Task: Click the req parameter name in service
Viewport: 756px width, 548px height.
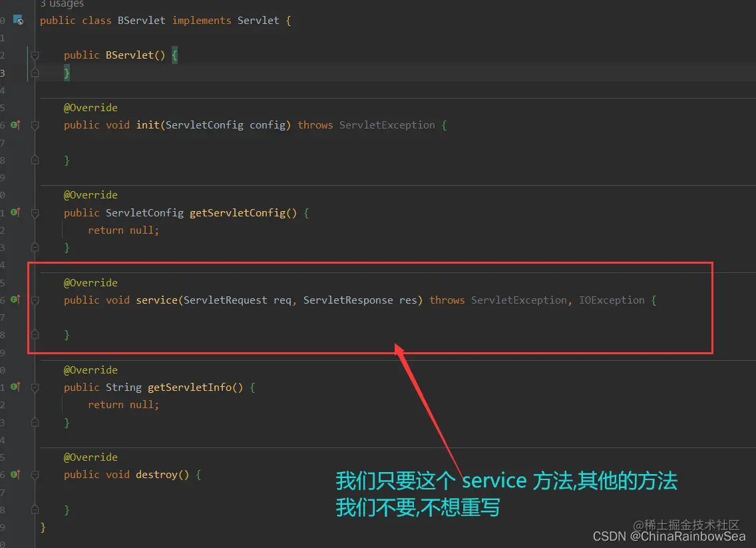Action: 282,300
